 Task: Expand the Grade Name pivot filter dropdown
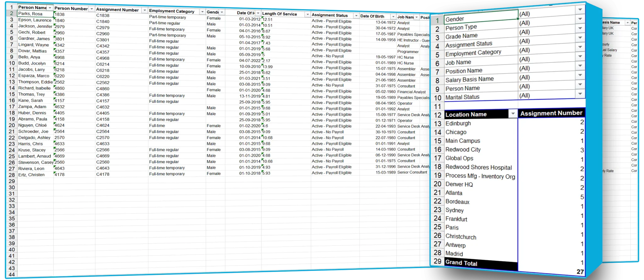tap(580, 29)
